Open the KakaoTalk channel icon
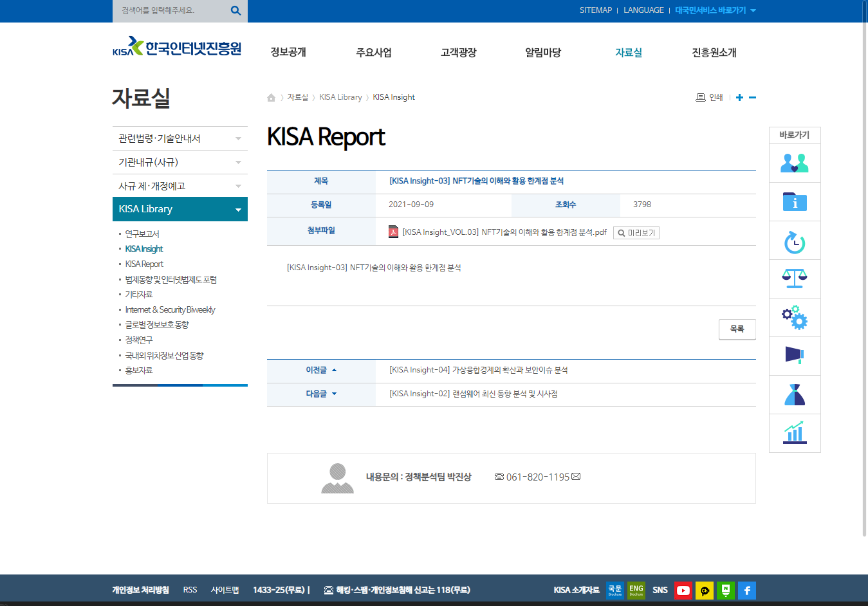This screenshot has width=868, height=606. [705, 591]
